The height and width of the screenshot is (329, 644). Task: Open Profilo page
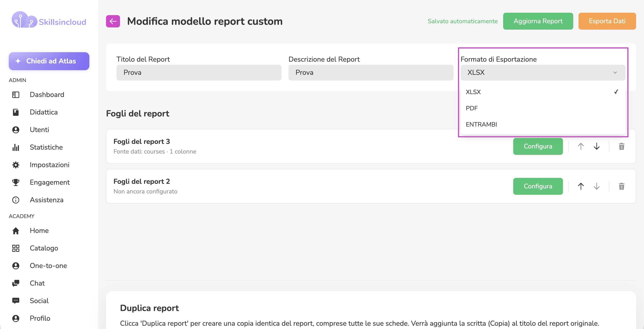(x=40, y=318)
